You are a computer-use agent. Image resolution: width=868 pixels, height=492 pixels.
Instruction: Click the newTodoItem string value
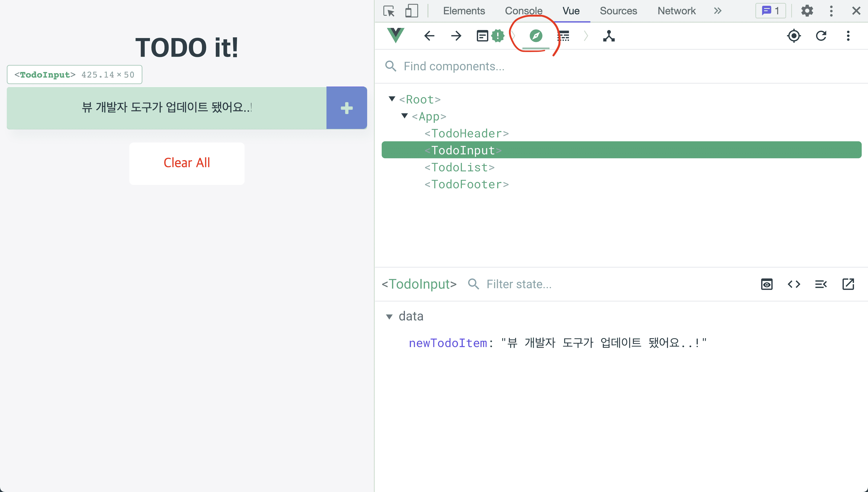[604, 343]
